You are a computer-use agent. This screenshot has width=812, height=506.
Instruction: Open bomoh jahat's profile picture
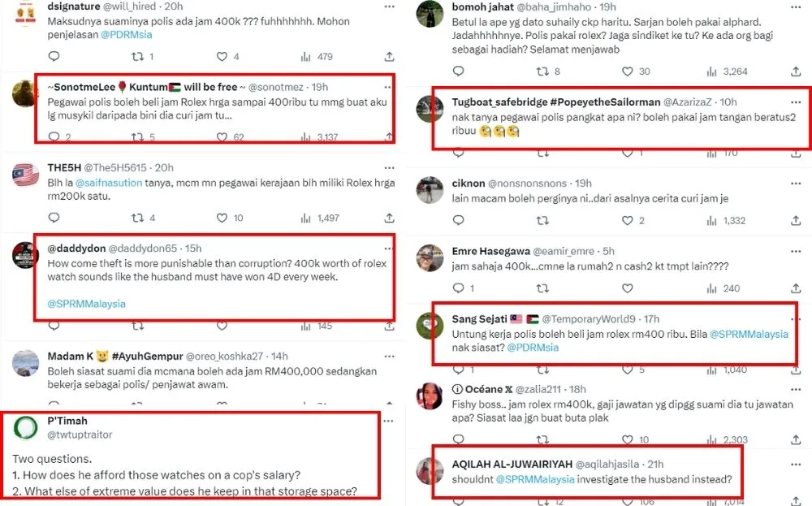tap(429, 12)
